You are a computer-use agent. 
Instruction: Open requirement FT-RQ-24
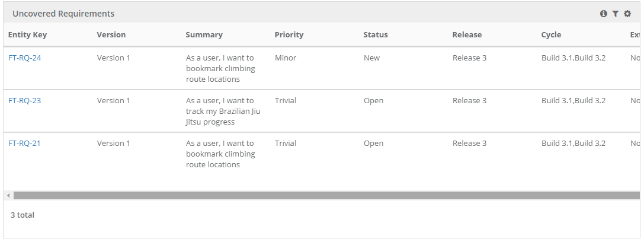pyautogui.click(x=24, y=58)
